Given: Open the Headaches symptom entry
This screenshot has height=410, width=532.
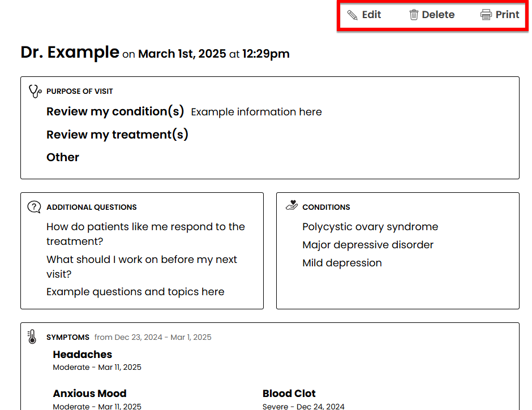Looking at the screenshot, I should (x=83, y=355).
